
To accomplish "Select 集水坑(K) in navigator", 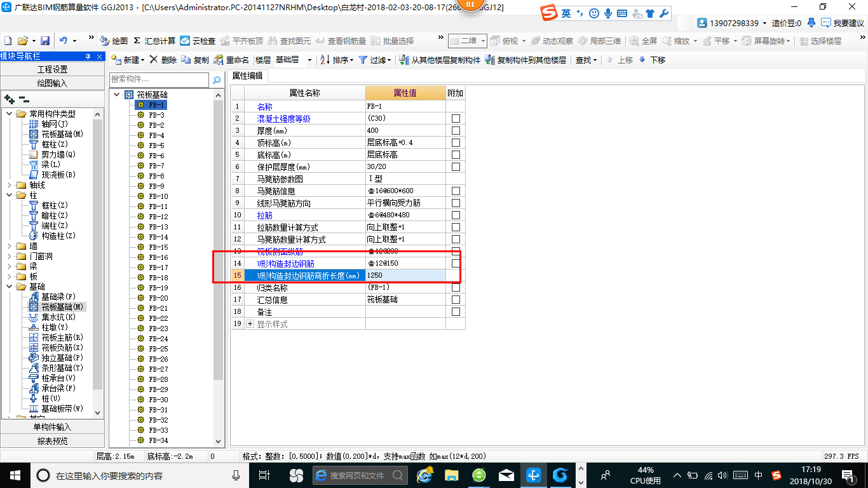I will [x=53, y=317].
